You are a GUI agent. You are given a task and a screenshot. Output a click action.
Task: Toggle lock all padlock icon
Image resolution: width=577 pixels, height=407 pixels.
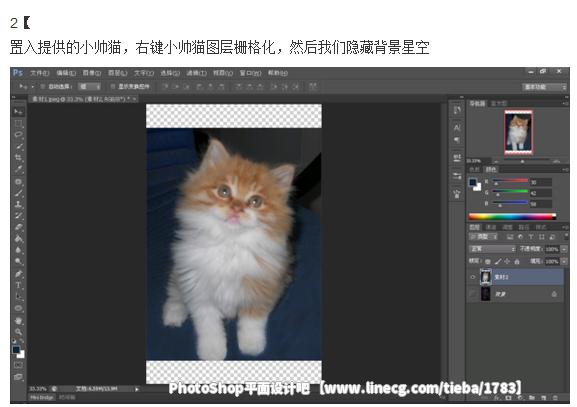point(517,262)
